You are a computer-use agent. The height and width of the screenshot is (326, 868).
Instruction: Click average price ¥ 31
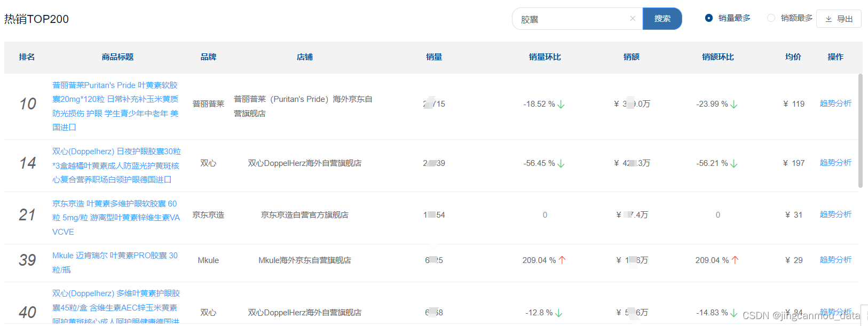coord(794,215)
